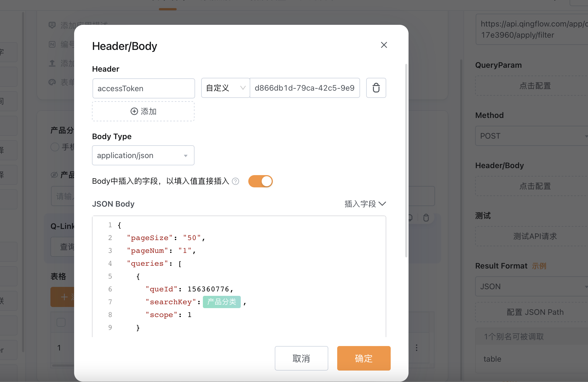Viewport: 588px width, 382px height.
Task: Add a new header with 添加 button
Action: 143,111
